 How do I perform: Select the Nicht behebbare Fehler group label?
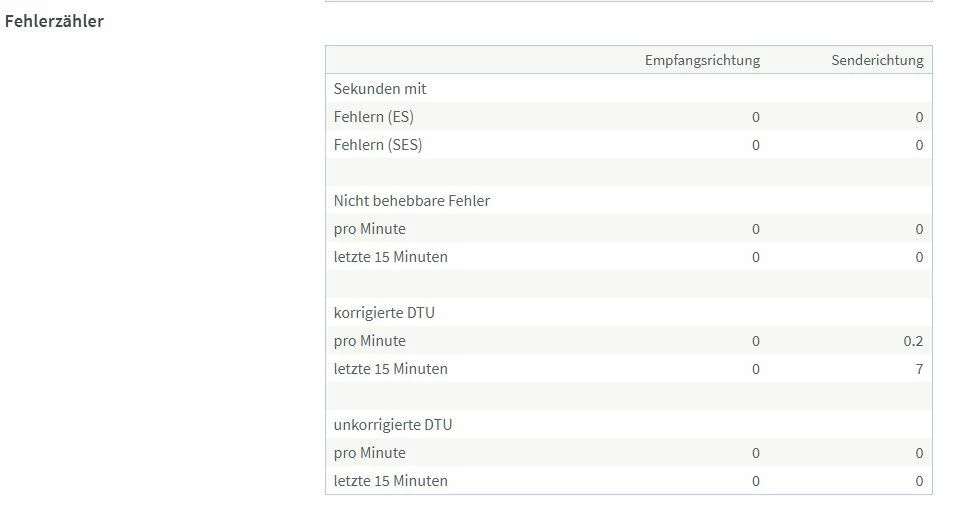(411, 201)
